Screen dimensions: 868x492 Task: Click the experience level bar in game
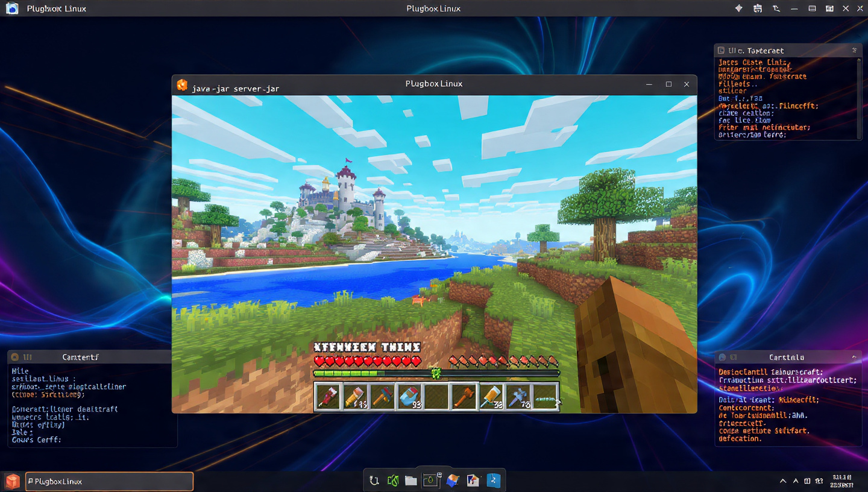(x=436, y=373)
